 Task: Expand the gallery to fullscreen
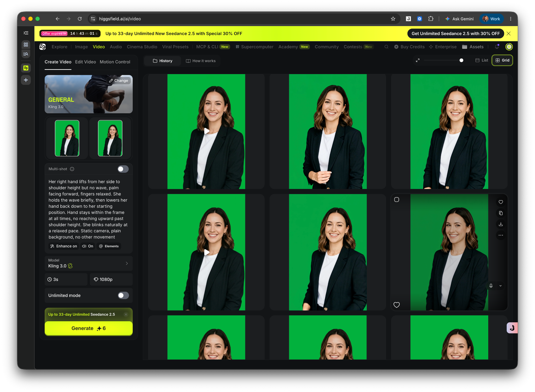click(x=418, y=60)
